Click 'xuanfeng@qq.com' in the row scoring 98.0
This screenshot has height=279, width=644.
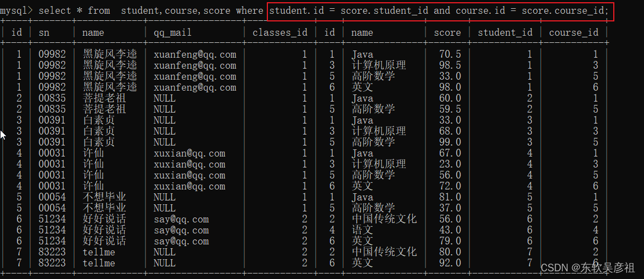pos(195,87)
